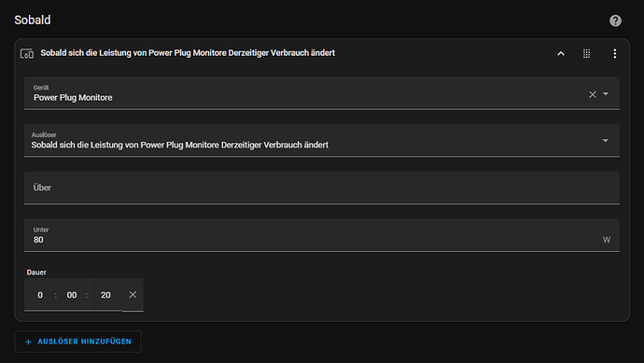Image resolution: width=644 pixels, height=363 pixels.
Task: Select the seconds field showing 20
Action: click(x=105, y=295)
